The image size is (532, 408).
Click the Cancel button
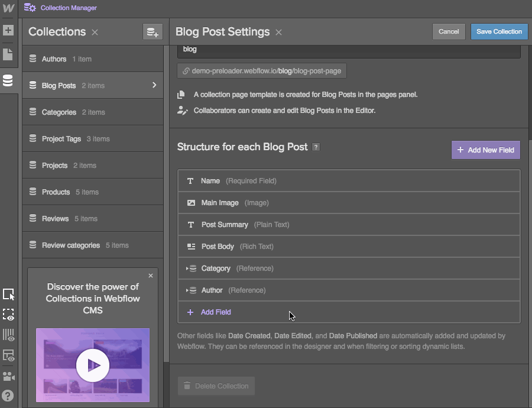coord(449,31)
